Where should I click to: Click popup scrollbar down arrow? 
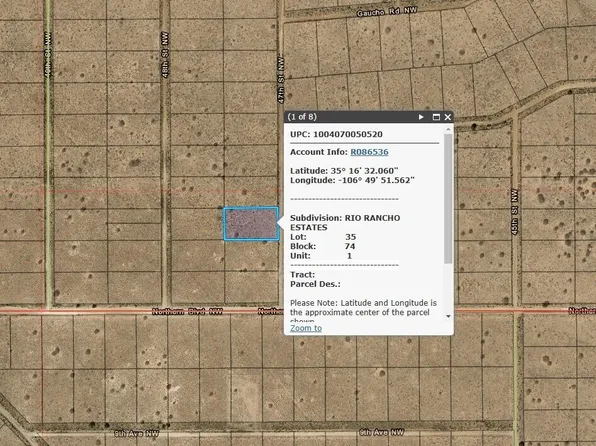448,316
